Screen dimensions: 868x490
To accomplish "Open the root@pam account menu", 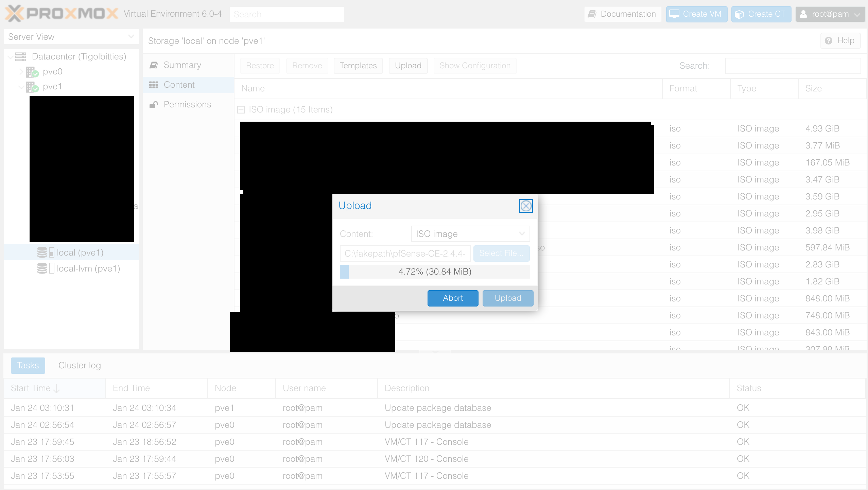I will click(x=830, y=14).
